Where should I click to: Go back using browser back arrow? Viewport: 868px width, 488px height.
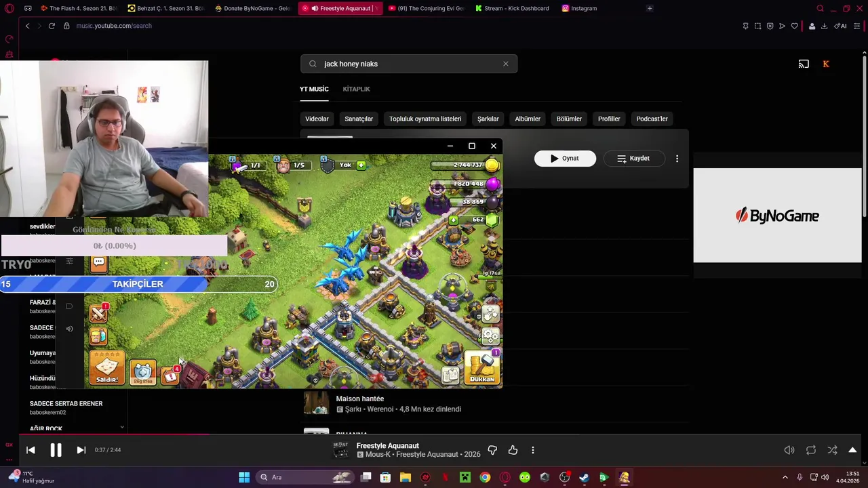tap(27, 26)
